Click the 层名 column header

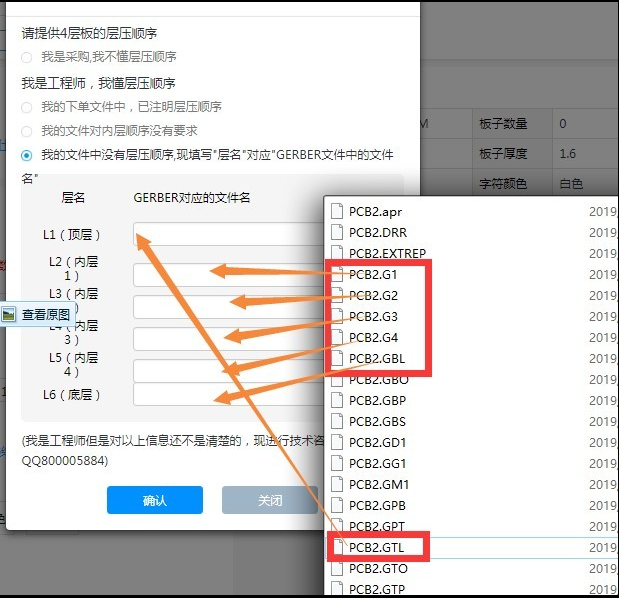[73, 197]
